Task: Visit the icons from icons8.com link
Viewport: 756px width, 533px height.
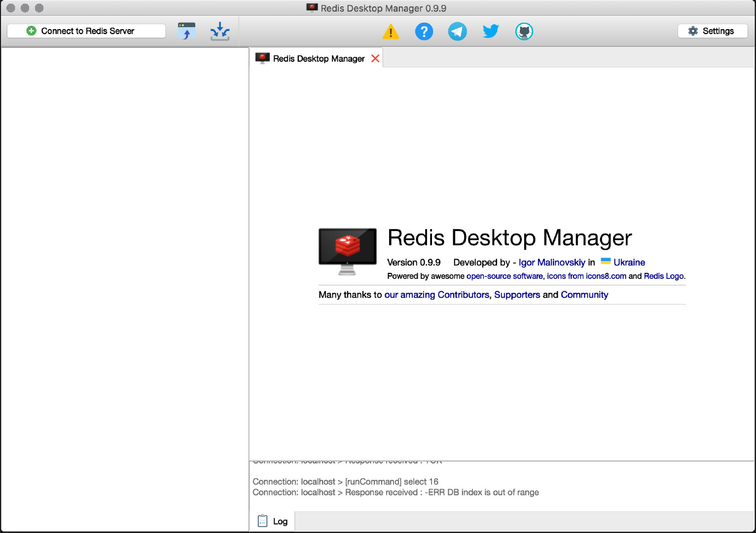Action: pyautogui.click(x=586, y=276)
